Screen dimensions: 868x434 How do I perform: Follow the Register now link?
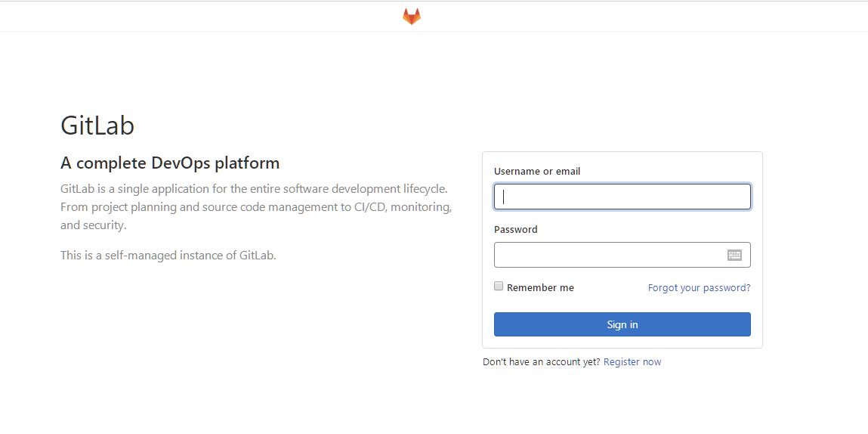tap(632, 362)
